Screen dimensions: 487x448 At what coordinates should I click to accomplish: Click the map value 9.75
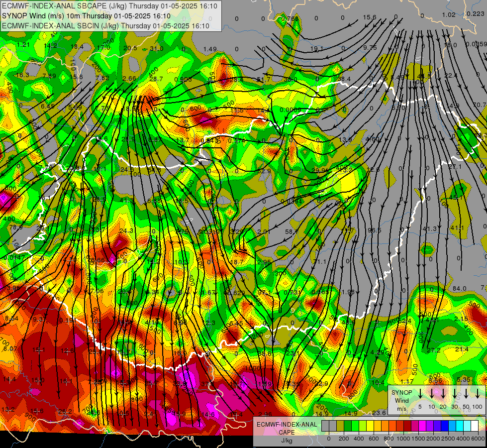click(x=370, y=48)
